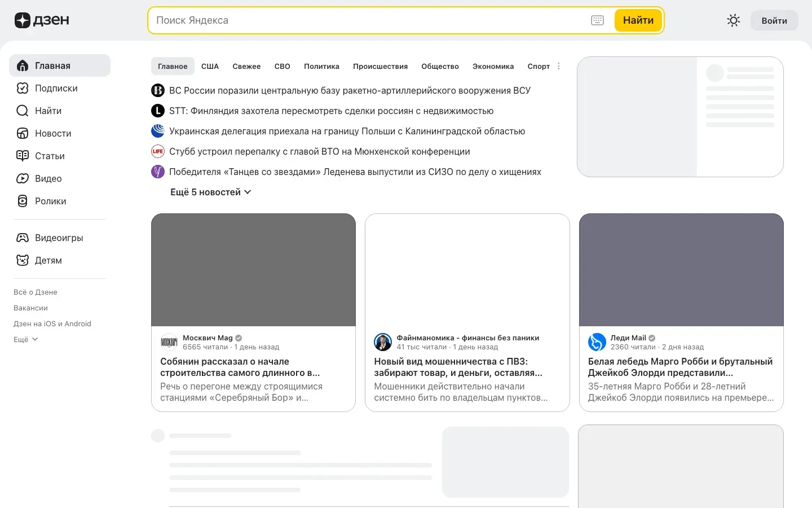The image size is (812, 508).
Task: Toggle the light/dark theme
Action: point(733,20)
